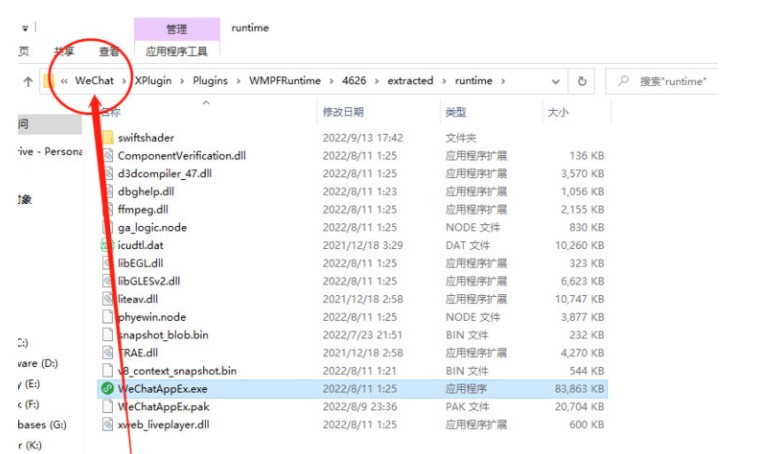This screenshot has width=765, height=454.
Task: Expand the chevron after Plugins breadcrumb
Action: click(238, 81)
